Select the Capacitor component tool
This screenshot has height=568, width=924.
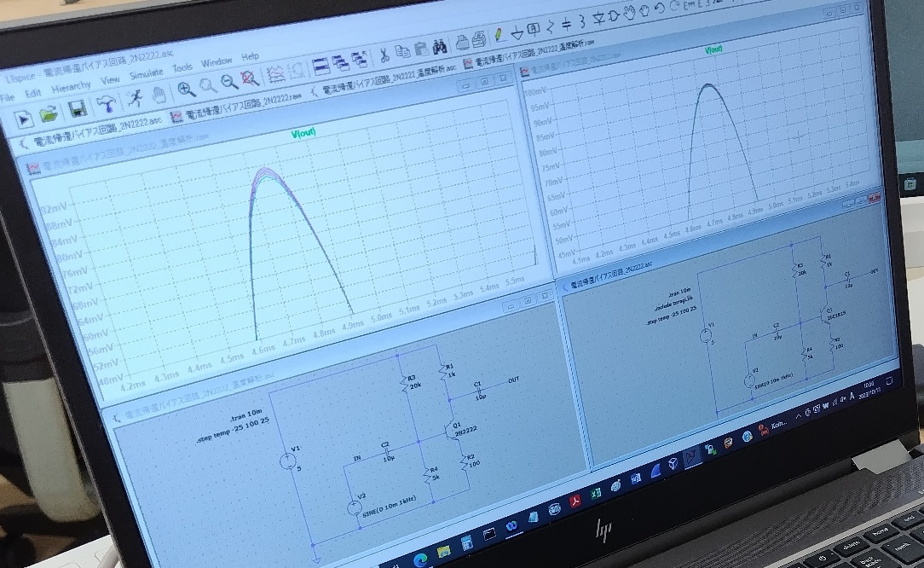[x=566, y=24]
